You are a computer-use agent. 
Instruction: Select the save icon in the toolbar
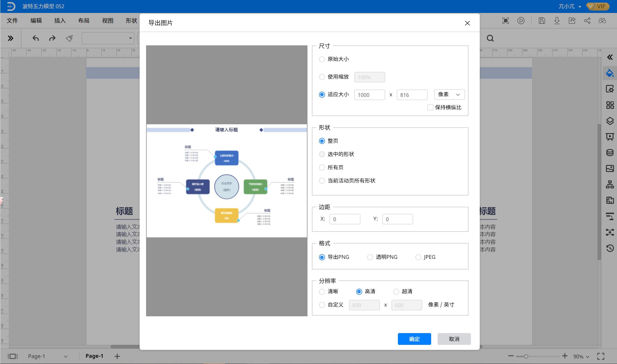(542, 21)
